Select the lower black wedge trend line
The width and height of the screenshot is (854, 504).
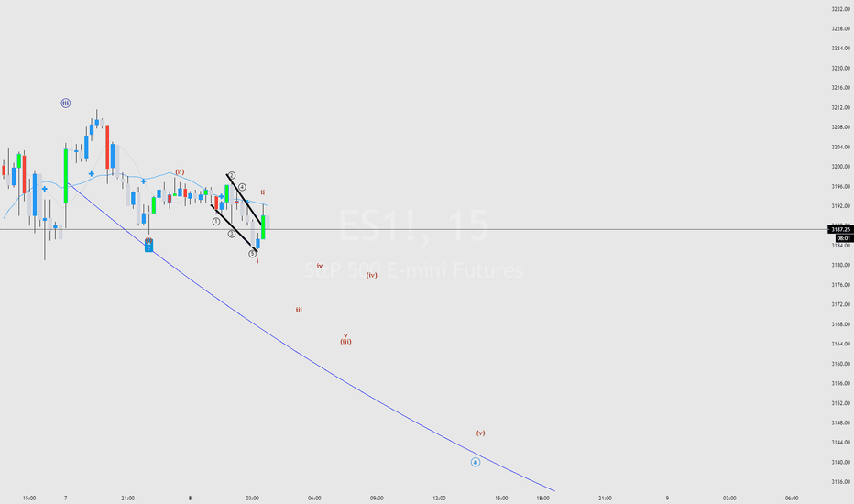[x=235, y=228]
